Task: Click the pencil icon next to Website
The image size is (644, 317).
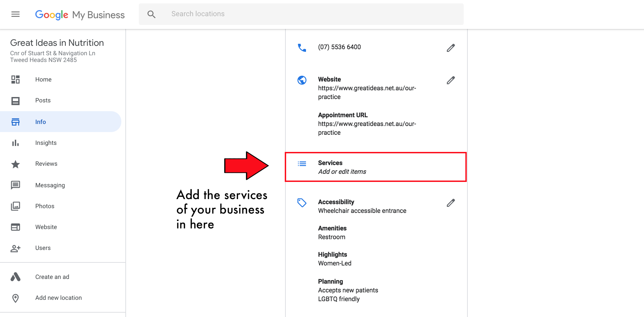Action: point(451,80)
